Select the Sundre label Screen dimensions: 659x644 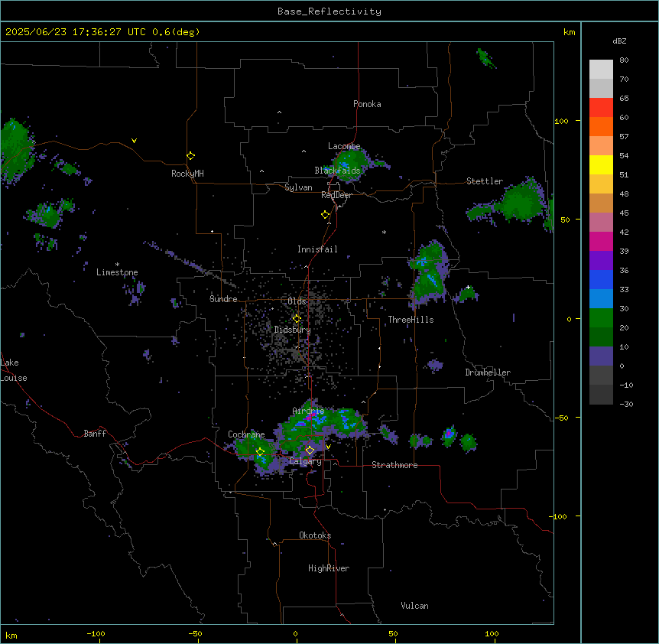coord(223,299)
